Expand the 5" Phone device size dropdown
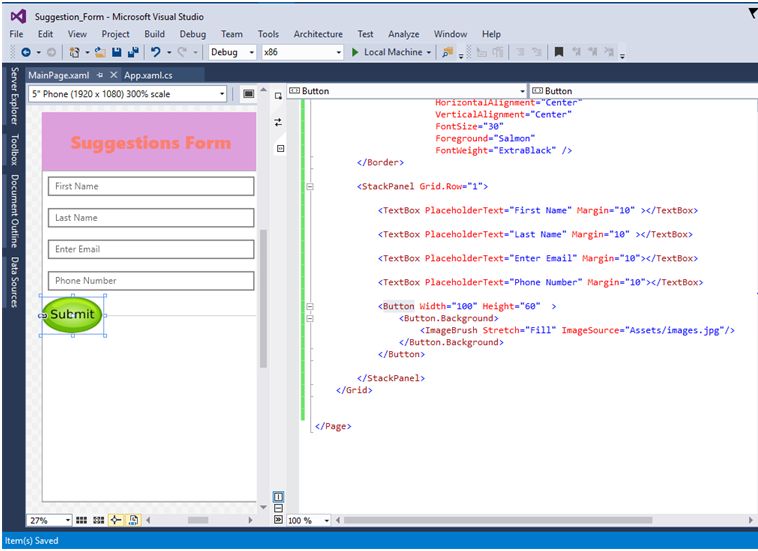758x551 pixels. [222, 94]
